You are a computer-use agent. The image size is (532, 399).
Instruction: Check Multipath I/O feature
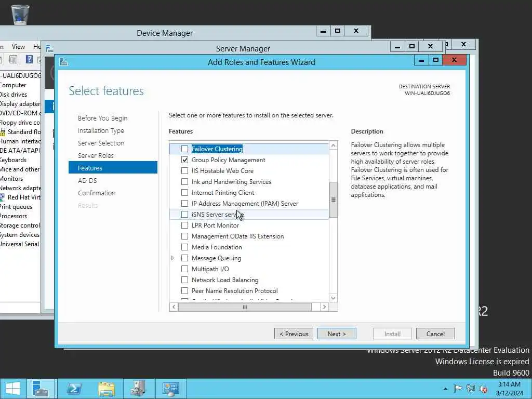click(x=184, y=269)
